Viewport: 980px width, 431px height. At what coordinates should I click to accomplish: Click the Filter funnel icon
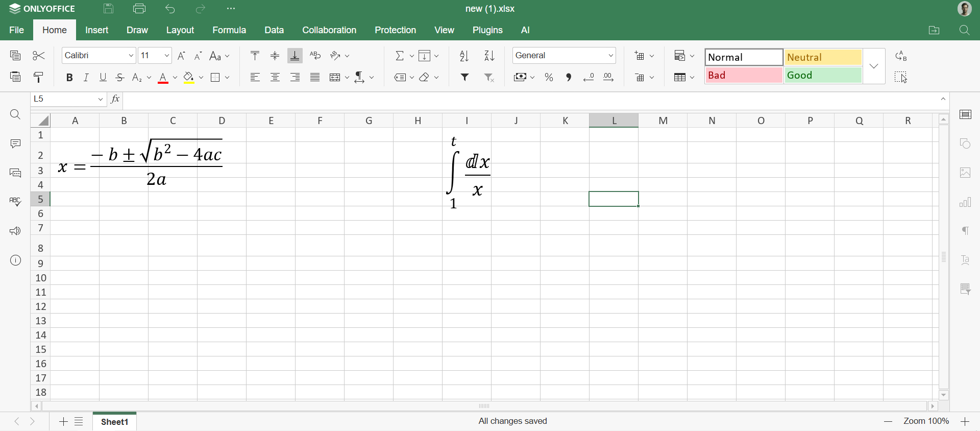tap(465, 78)
